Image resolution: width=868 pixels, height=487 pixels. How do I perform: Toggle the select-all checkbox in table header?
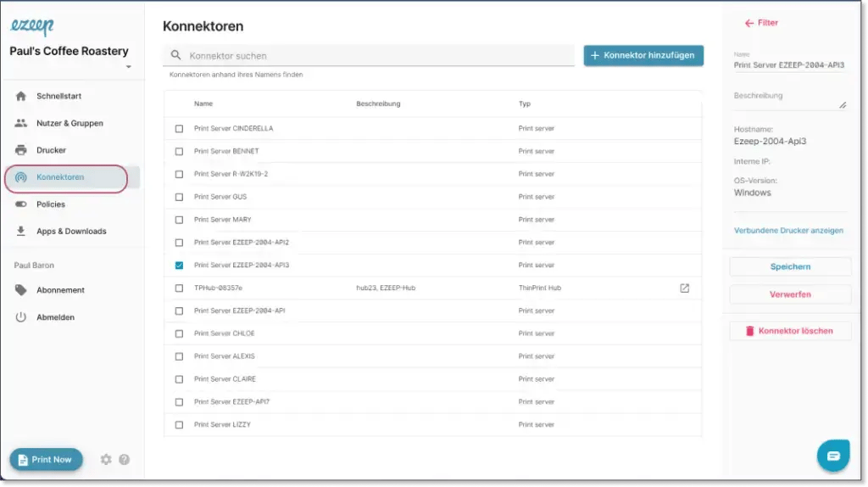point(179,104)
